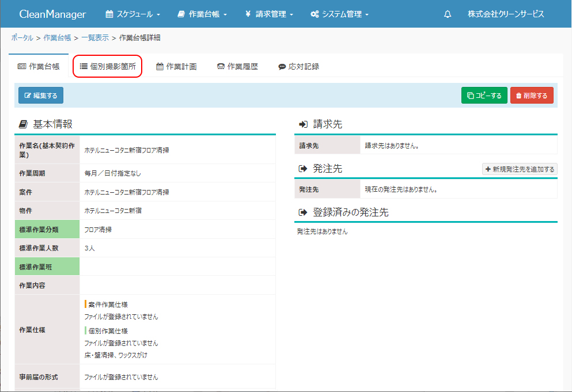This screenshot has height=392, width=572.
Task: Expand the システム管理 menu
Action: [x=339, y=14]
